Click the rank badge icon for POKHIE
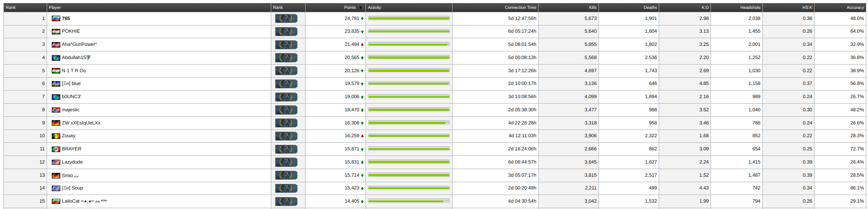Viewport: 868px width, 209px height. point(286,31)
